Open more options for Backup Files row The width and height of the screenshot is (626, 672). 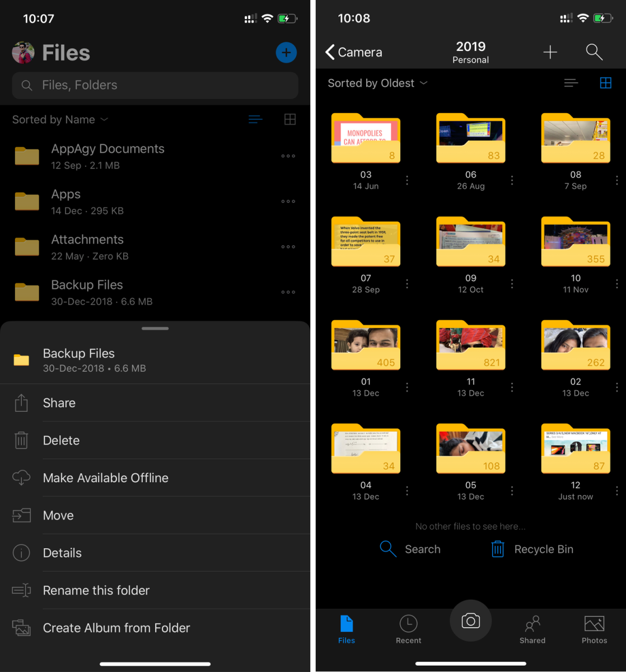click(x=288, y=292)
